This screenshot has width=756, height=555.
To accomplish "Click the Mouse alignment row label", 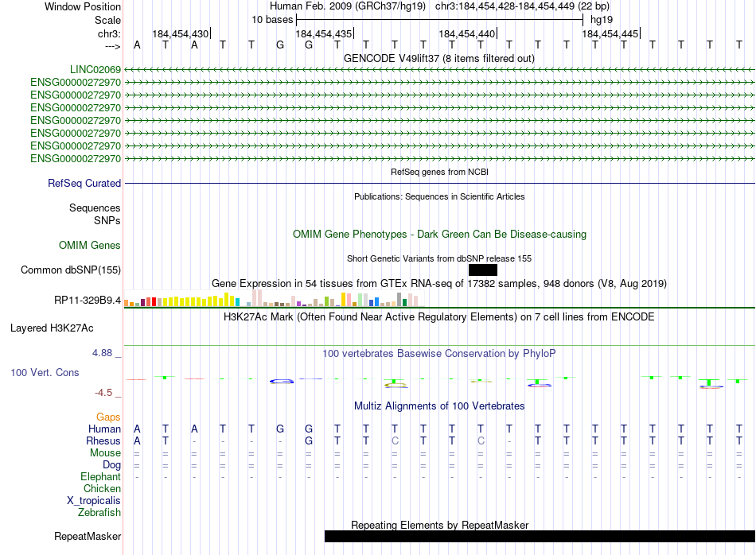I will (x=105, y=453).
